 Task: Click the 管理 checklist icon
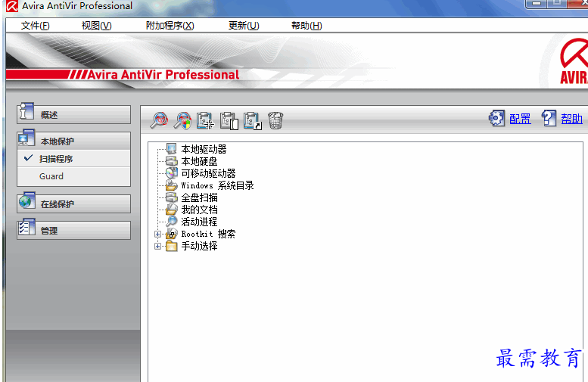26,227
